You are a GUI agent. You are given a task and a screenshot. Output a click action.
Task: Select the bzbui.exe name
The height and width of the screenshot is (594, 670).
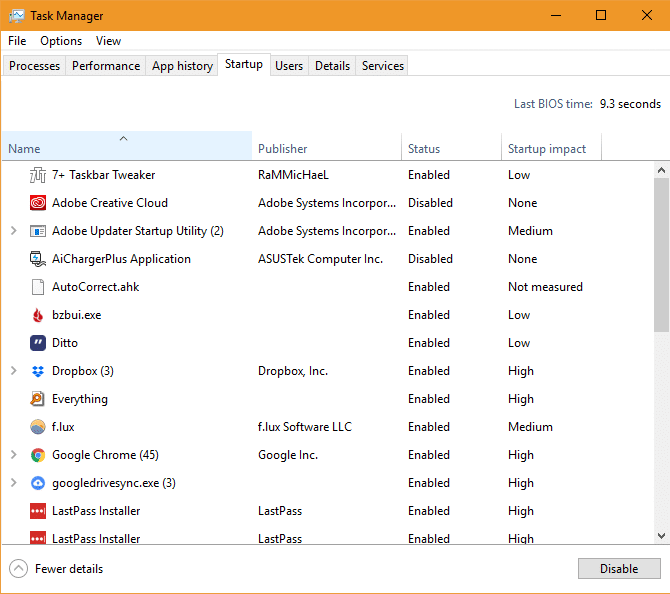[x=76, y=315]
